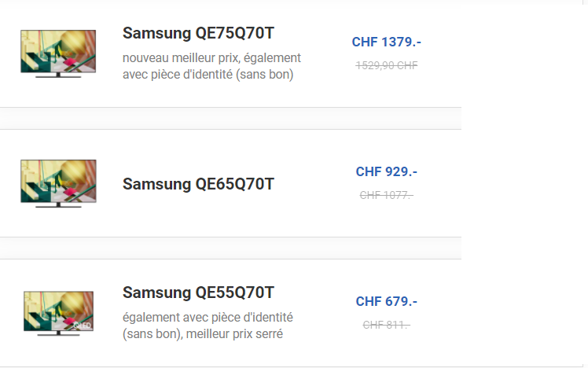Click the CHF 929.- price
This screenshot has height=368, width=588.
386,171
